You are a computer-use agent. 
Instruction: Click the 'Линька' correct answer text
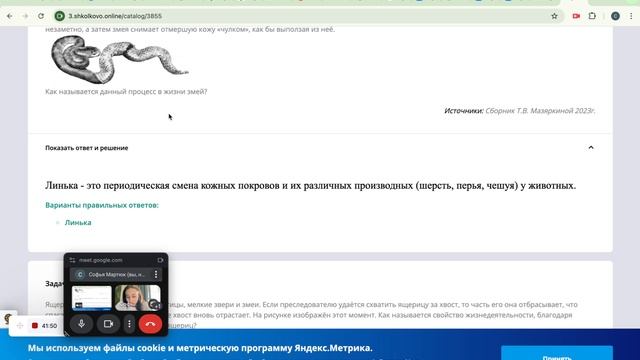tap(78, 222)
